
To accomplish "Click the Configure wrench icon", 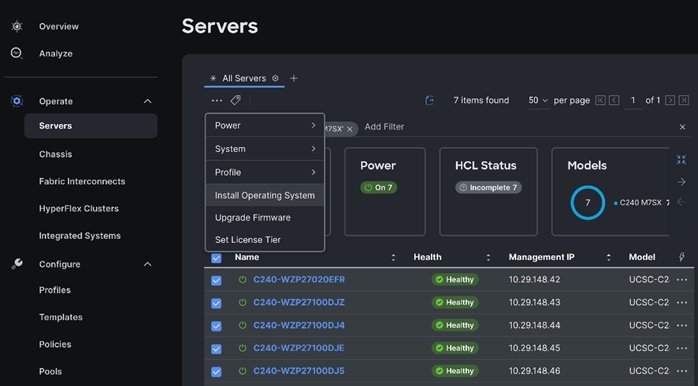I will 17,264.
